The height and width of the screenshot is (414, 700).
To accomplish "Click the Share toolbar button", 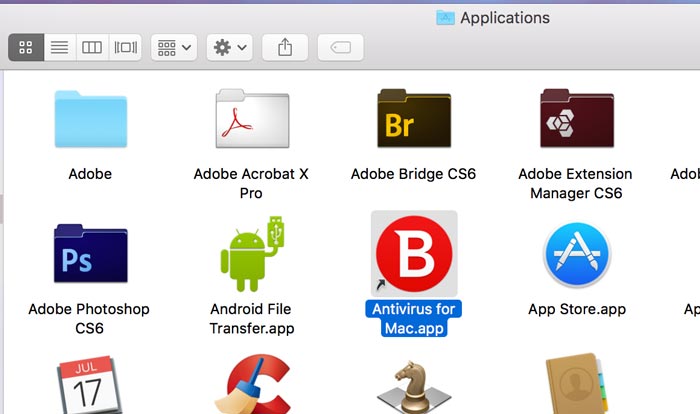I will pos(285,47).
